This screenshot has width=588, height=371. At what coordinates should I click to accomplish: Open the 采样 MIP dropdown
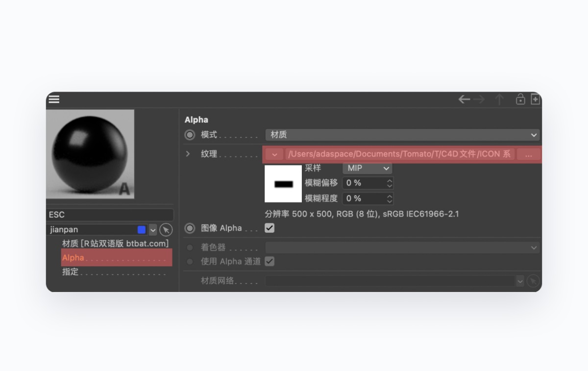coord(367,168)
